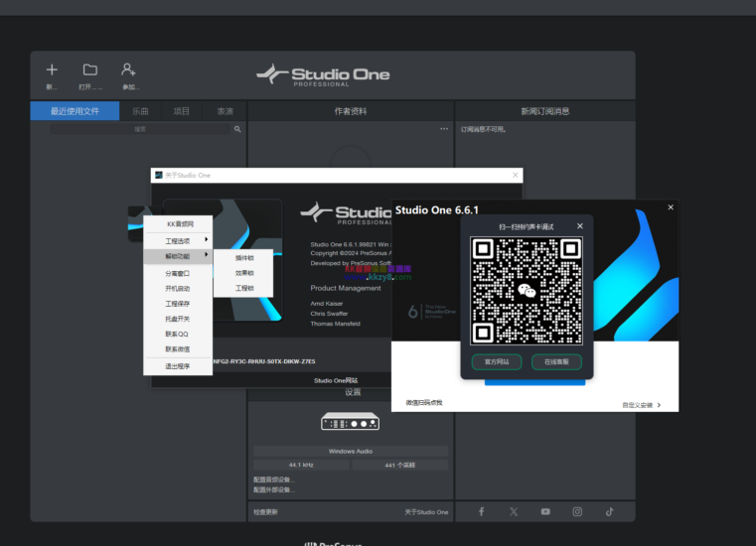Open the X (Twitter) icon link
Image resolution: width=756 pixels, height=546 pixels.
[514, 512]
